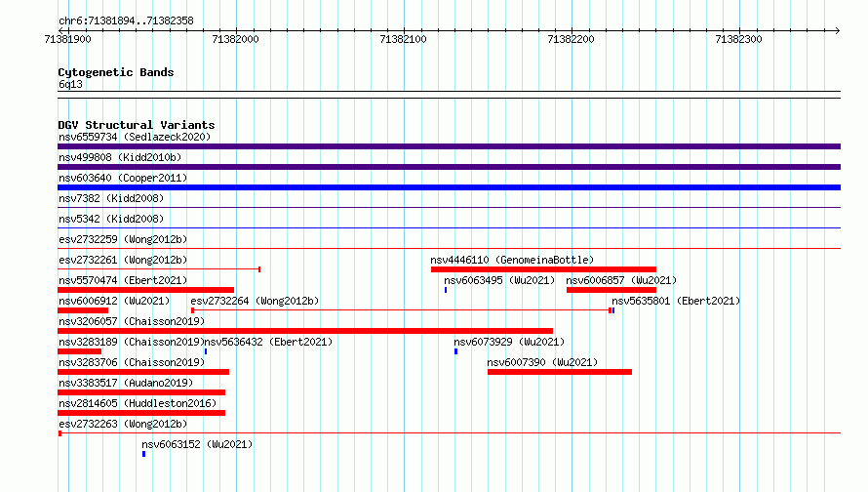Click the short red bar under nsv3283189

click(80, 351)
